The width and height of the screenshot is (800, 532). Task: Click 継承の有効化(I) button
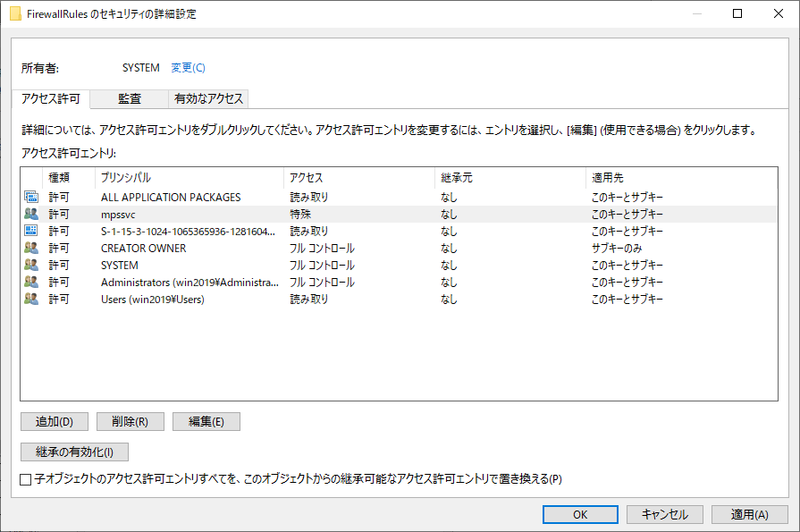(74, 452)
